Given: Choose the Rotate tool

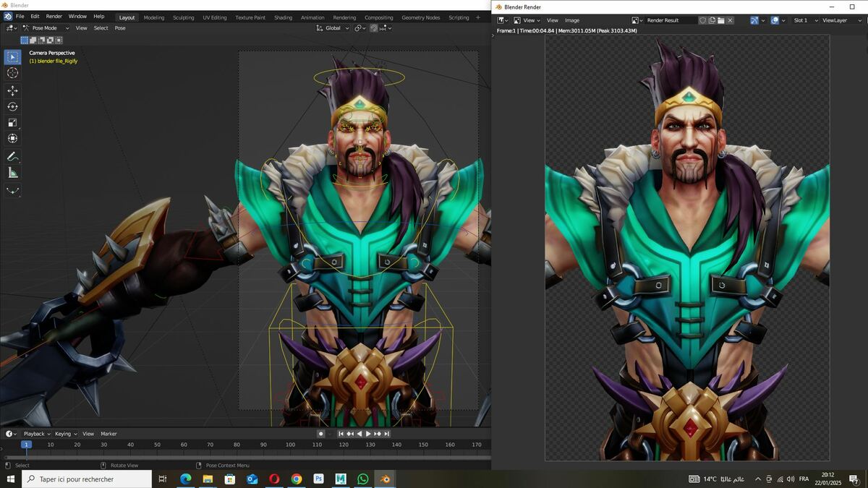Looking at the screenshot, I should pyautogui.click(x=13, y=106).
